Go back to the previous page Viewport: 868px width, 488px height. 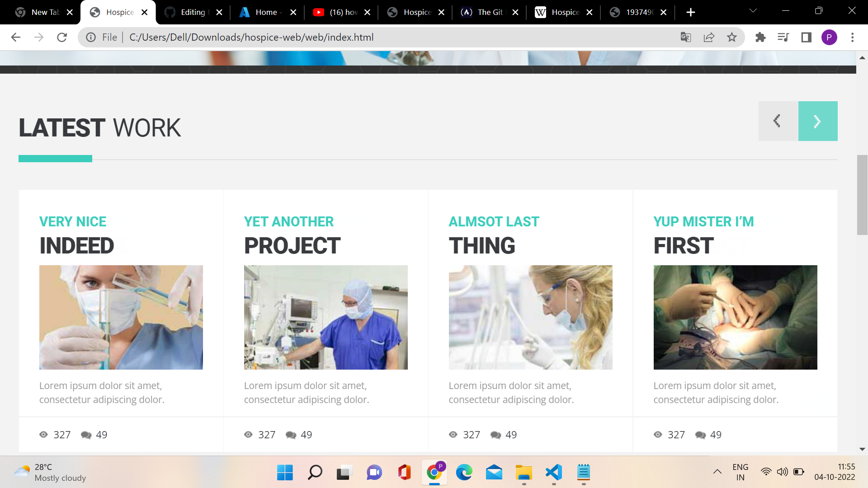coord(16,38)
